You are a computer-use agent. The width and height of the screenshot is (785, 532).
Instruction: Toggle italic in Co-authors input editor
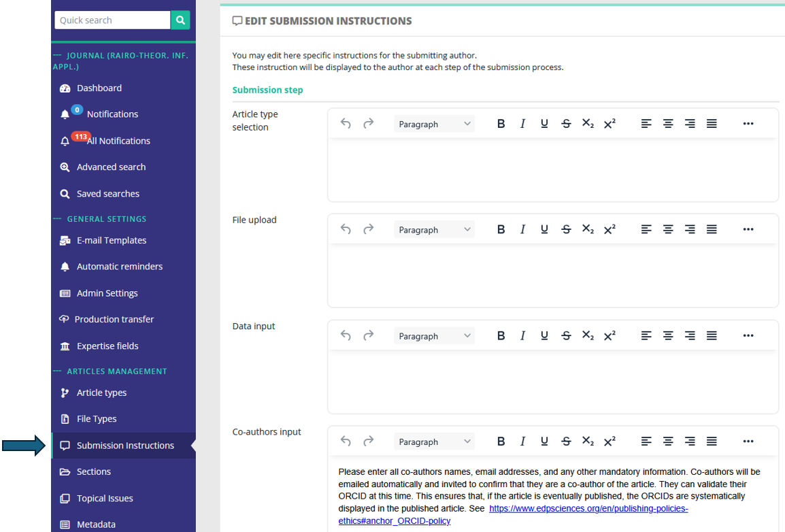pyautogui.click(x=522, y=441)
